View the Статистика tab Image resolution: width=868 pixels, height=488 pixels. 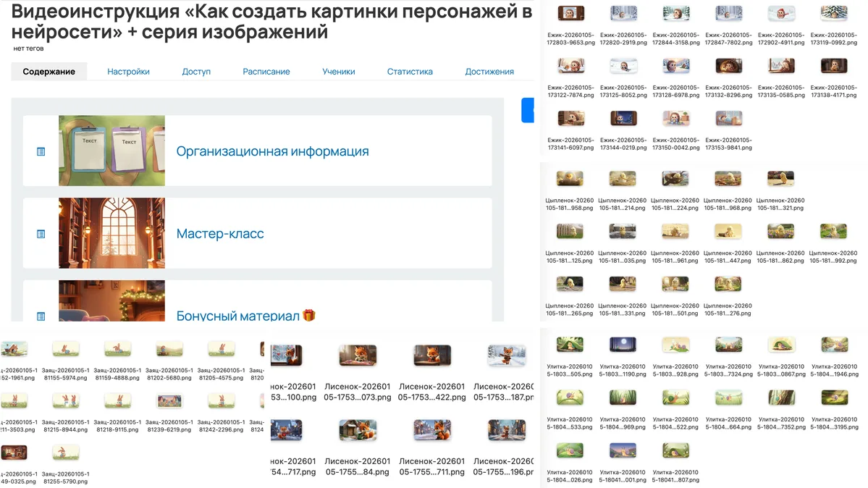[410, 72]
